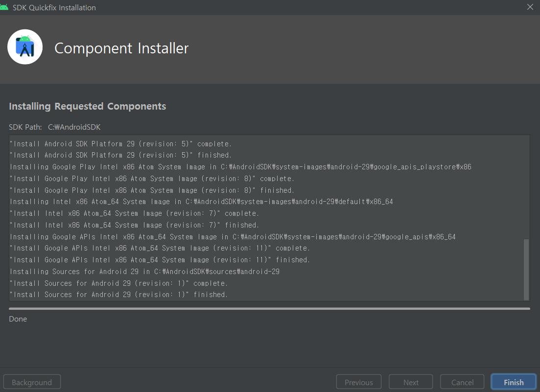Click the Next button
The width and height of the screenshot is (540, 392).
[411, 382]
